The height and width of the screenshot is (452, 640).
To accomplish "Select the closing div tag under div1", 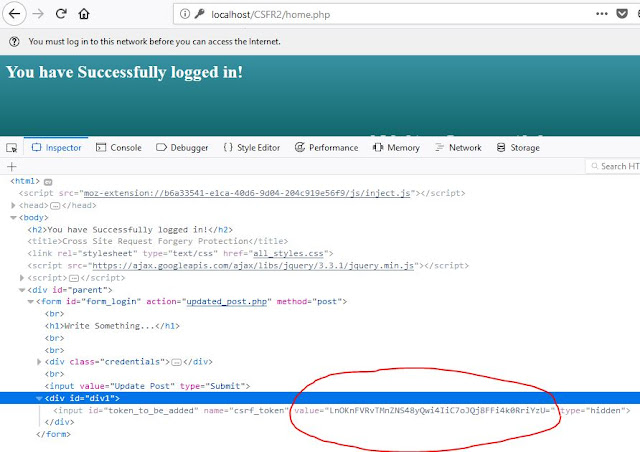I will 60,422.
